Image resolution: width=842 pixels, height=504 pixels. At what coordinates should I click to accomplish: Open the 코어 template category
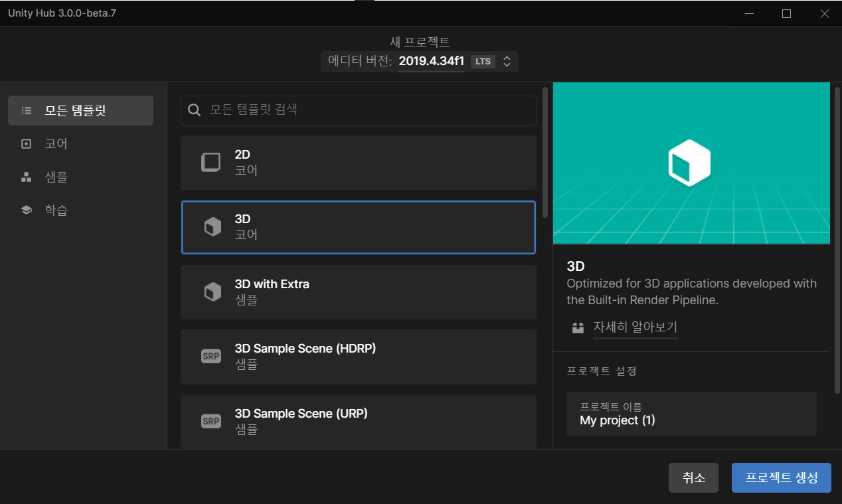(80, 143)
